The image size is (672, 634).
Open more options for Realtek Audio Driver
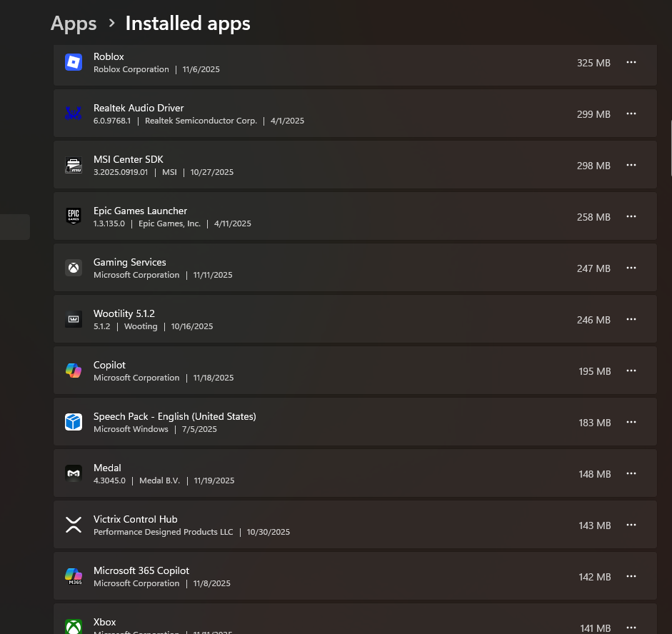click(631, 114)
